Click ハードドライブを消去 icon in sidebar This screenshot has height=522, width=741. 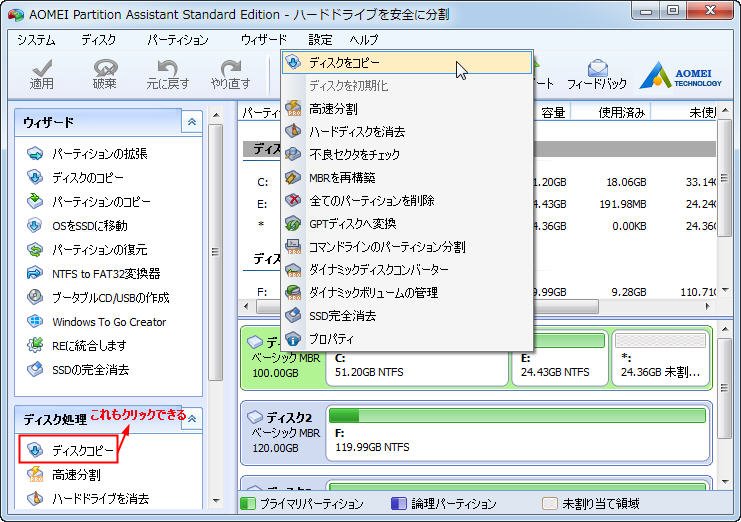click(x=35, y=498)
